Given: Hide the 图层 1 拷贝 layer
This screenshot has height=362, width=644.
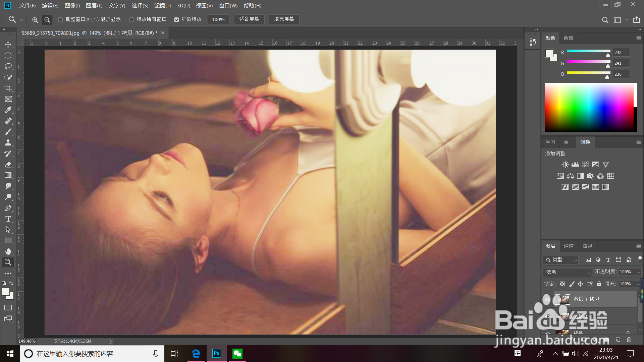Looking at the screenshot, I should click(547, 299).
